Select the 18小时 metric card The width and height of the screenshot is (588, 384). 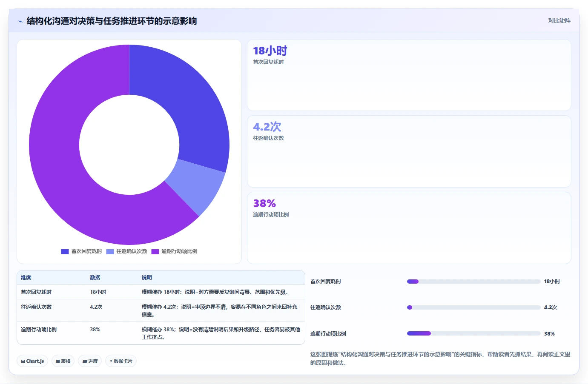coord(409,75)
